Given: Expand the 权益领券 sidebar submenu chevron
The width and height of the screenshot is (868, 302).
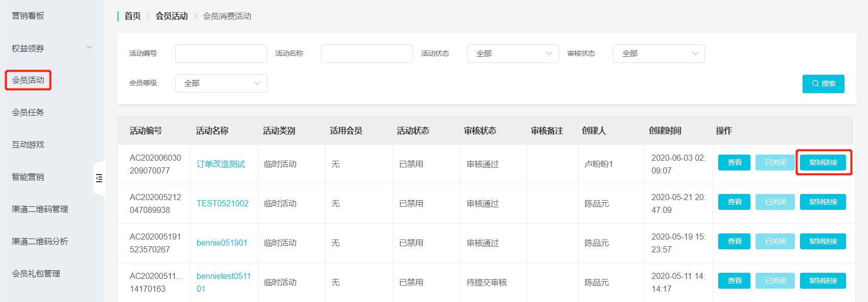Looking at the screenshot, I should coord(89,48).
